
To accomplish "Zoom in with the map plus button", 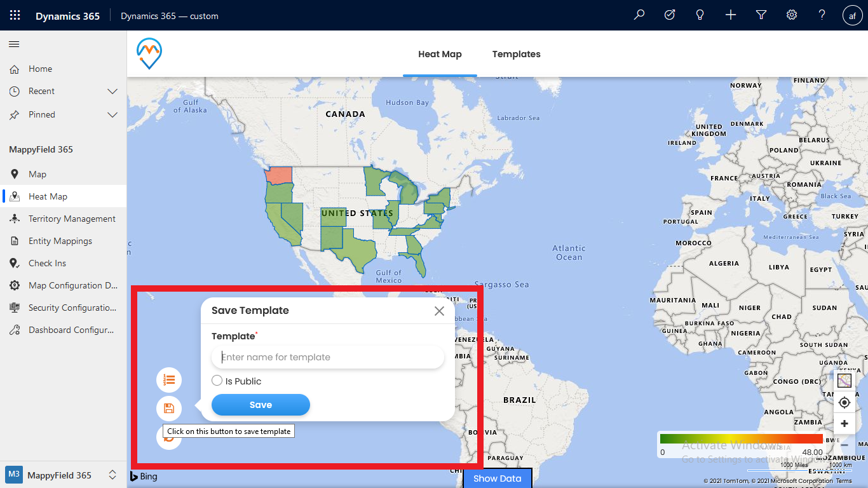I will pyautogui.click(x=844, y=424).
